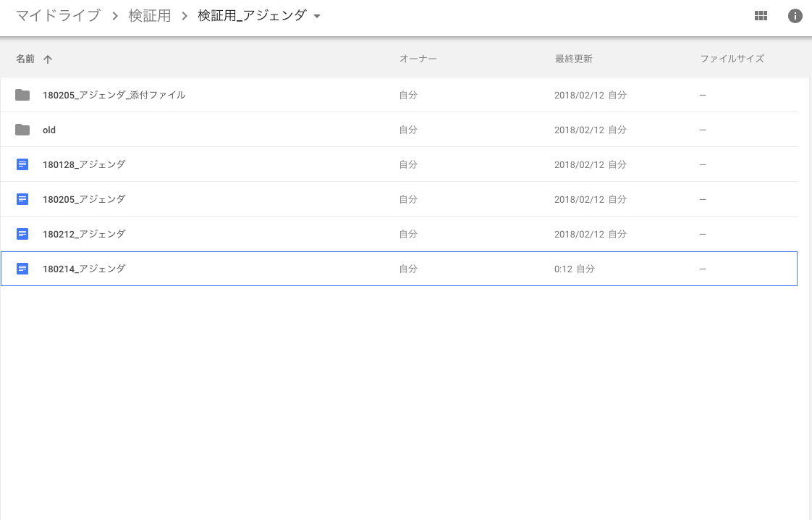Select the 180205_アジェンダ_添付ファイル folder name
This screenshot has height=520, width=812.
114,95
